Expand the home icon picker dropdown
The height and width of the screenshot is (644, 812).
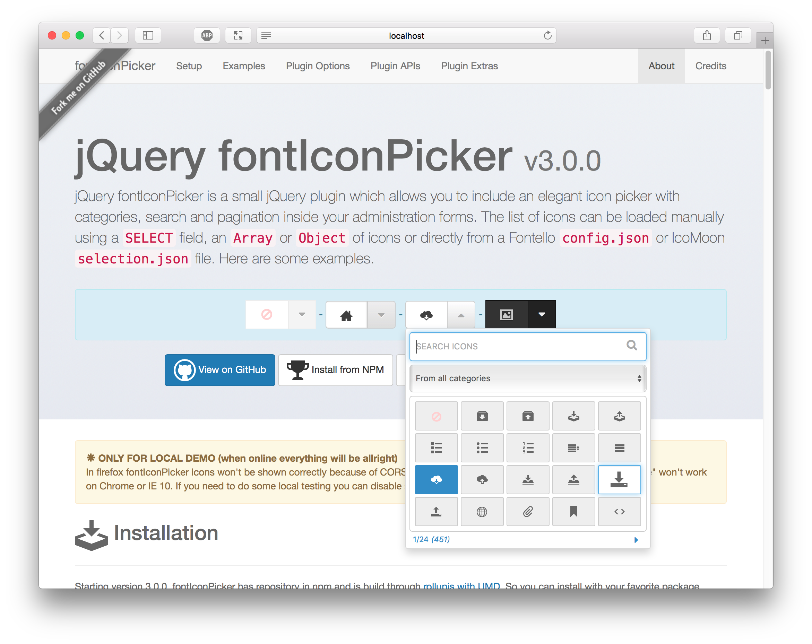tap(381, 315)
